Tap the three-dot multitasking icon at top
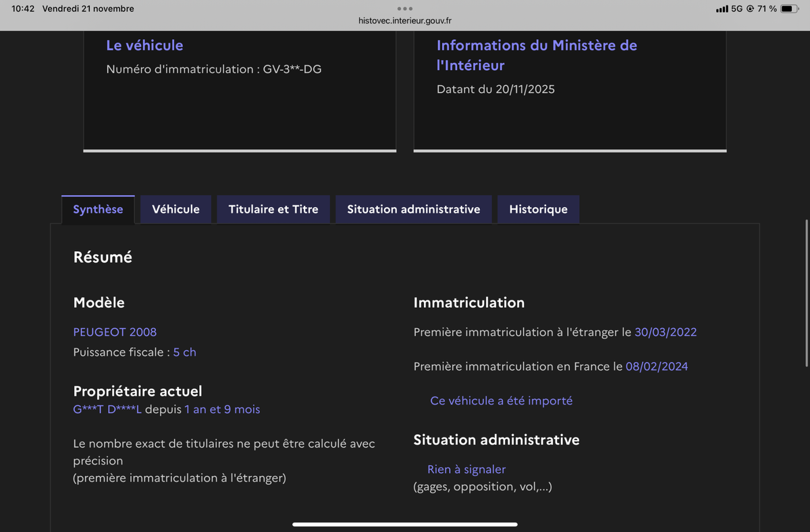810x532 pixels. [x=405, y=9]
